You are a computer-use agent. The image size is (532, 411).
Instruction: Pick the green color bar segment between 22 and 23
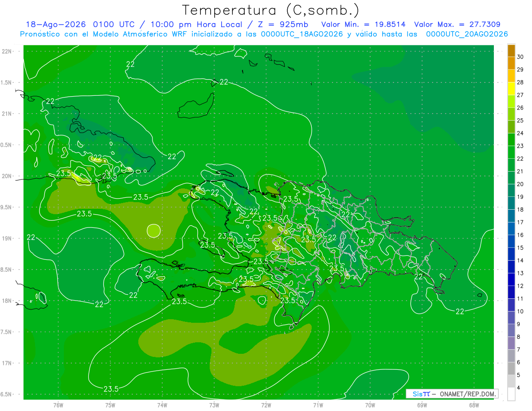pos(511,153)
